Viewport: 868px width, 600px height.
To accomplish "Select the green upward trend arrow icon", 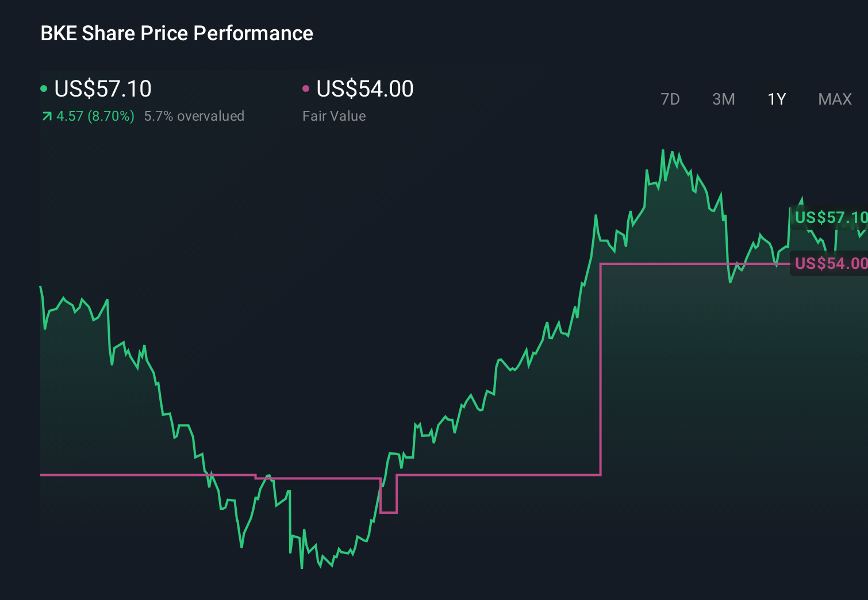I will tap(47, 116).
